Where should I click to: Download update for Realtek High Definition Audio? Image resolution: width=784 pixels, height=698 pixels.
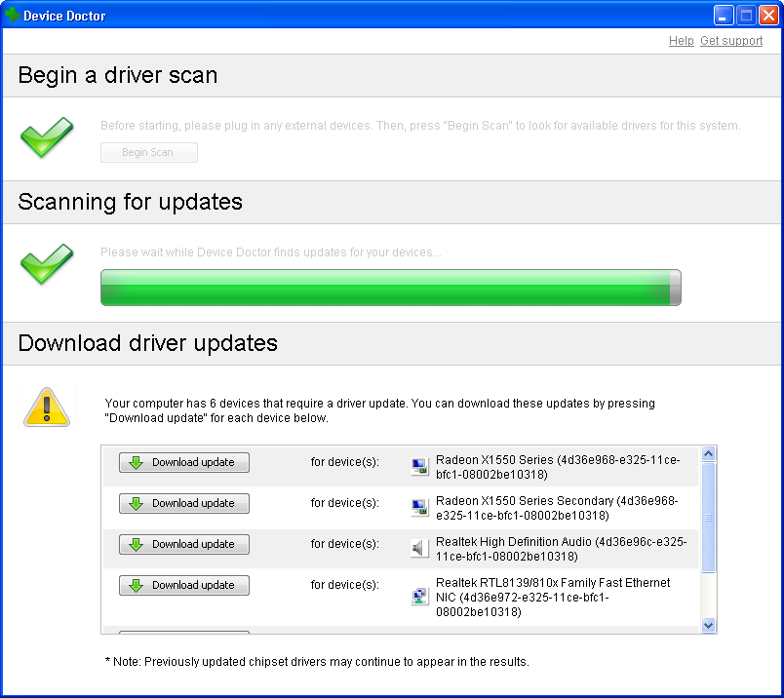(184, 545)
